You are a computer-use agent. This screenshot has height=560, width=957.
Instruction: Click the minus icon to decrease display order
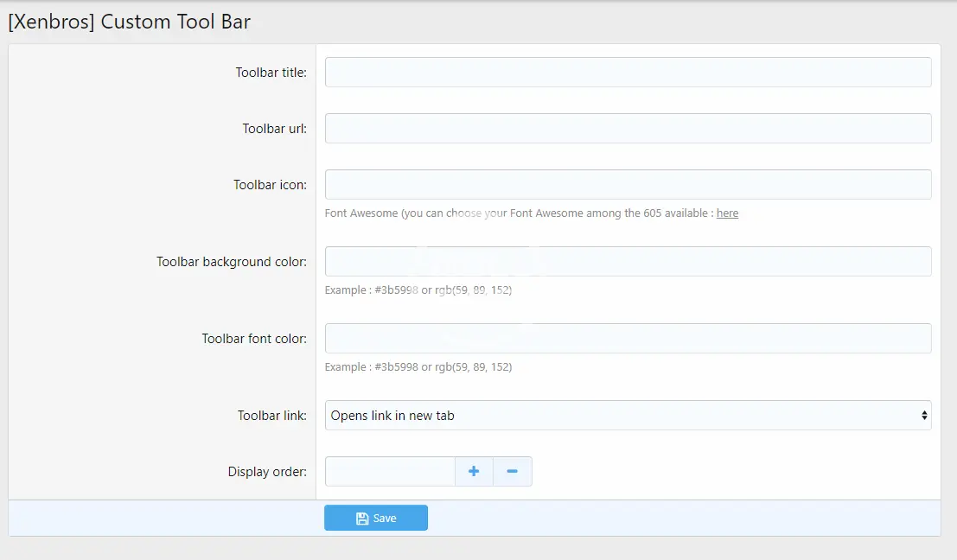click(x=513, y=472)
